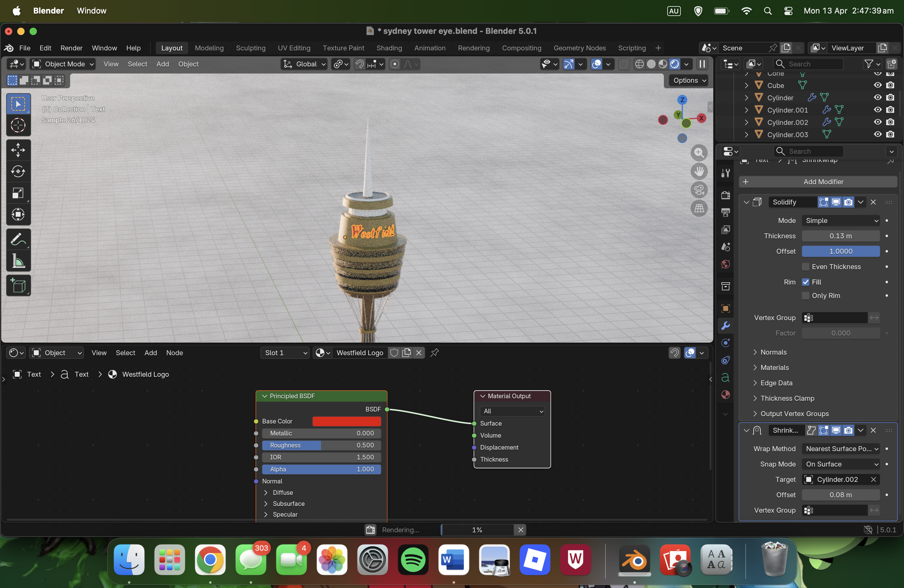Expand the Thickness Clamp section
This screenshot has width=904, height=588.
click(x=787, y=399)
